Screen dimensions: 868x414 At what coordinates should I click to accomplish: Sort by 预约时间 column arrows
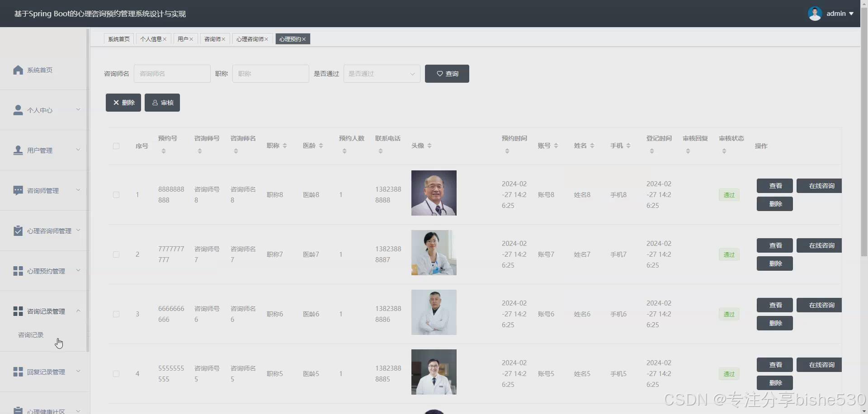pos(507,151)
